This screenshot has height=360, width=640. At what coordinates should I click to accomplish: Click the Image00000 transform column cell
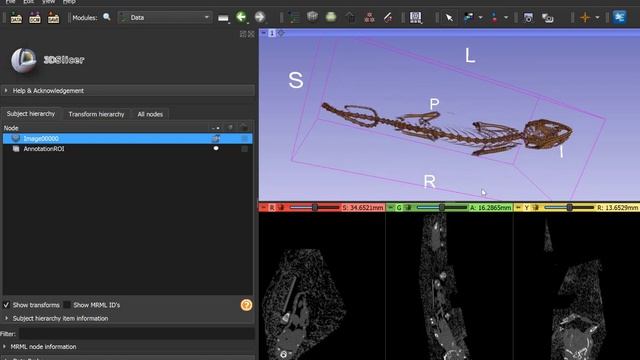click(244, 138)
